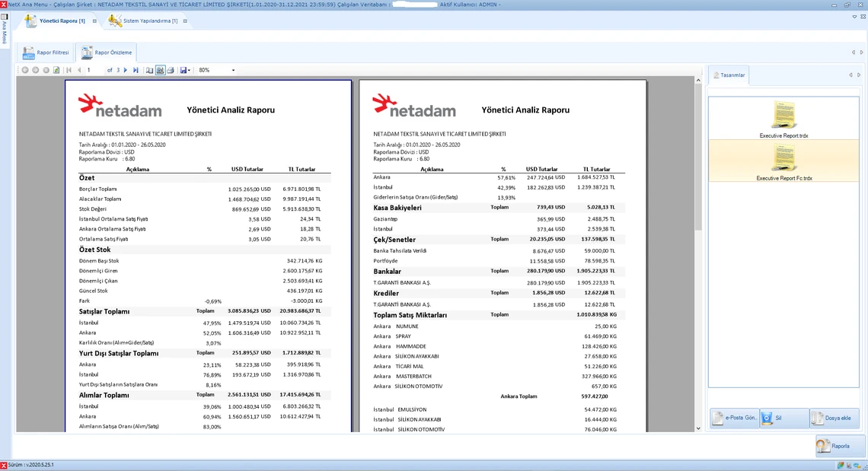Jump to first page of report

pos(69,70)
